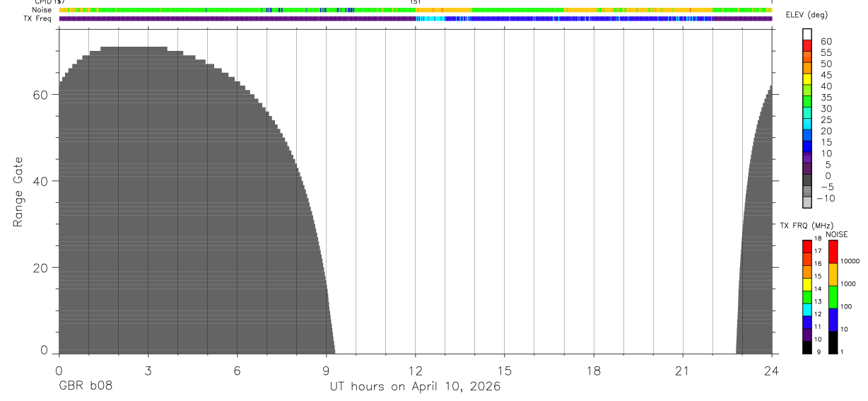The width and height of the screenshot is (868, 401).
Task: Select the x-axis tick label '6'
Action: pos(237,371)
